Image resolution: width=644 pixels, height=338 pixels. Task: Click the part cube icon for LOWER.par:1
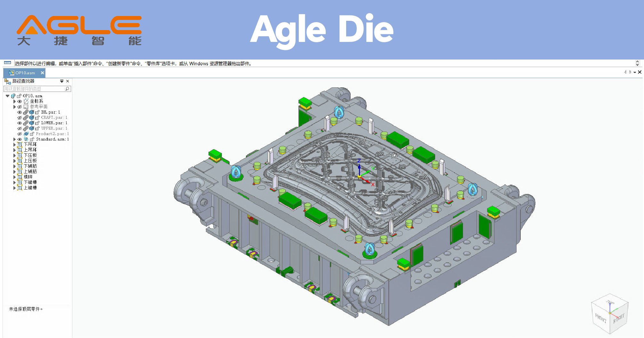[32, 123]
